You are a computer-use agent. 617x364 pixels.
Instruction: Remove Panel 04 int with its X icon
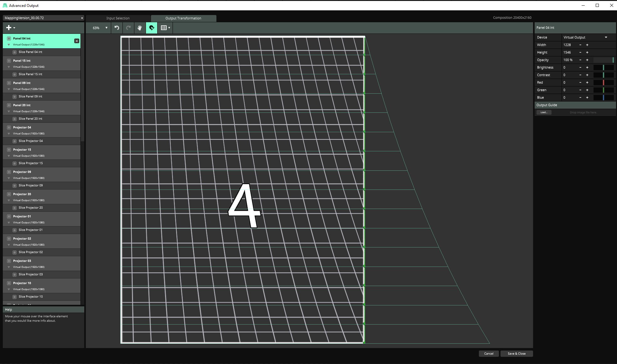(x=77, y=41)
